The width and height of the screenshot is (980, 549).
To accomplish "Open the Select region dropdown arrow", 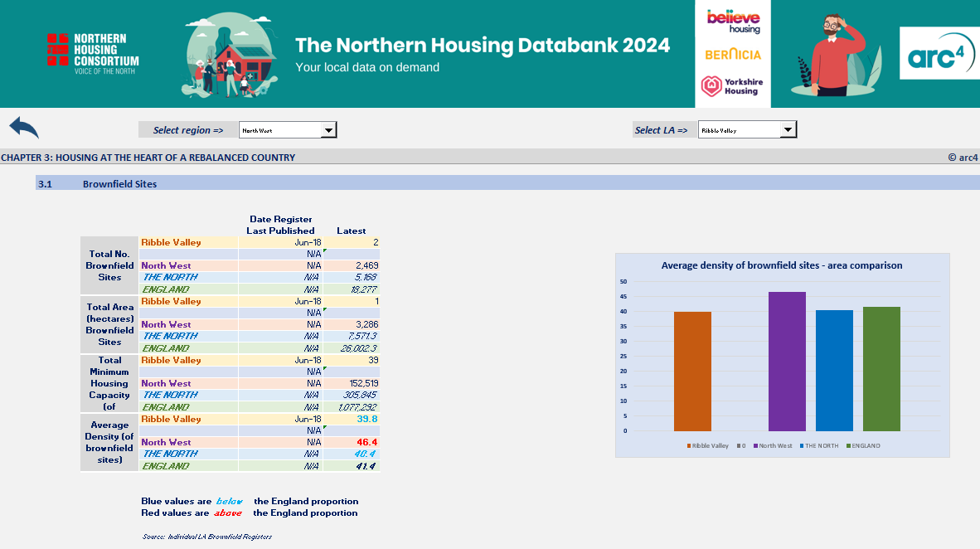I will (x=328, y=130).
